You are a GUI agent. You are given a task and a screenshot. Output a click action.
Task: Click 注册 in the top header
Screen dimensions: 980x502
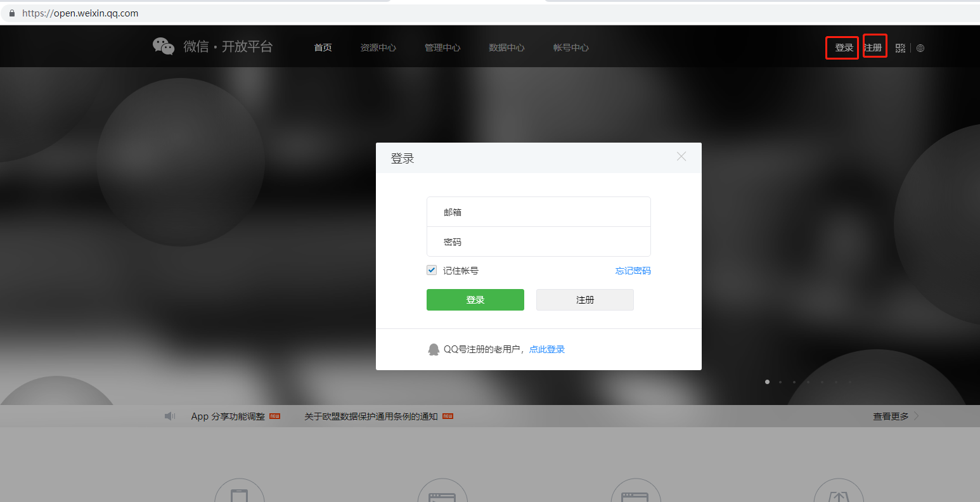point(874,48)
